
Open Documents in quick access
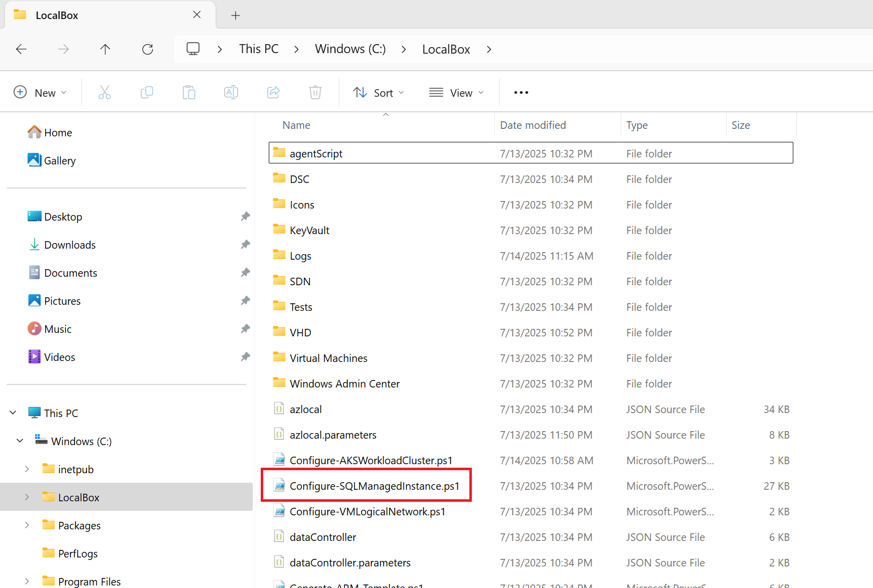[x=62, y=273]
